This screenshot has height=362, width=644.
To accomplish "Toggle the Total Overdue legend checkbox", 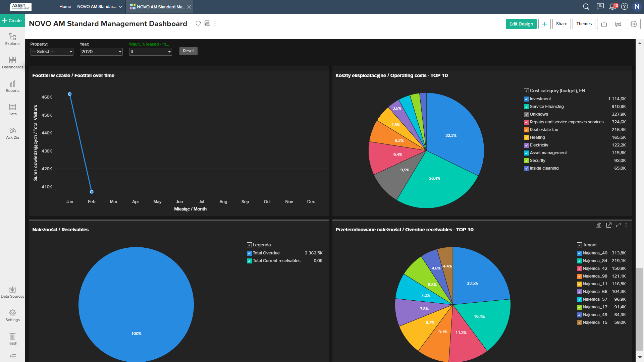I will (x=249, y=253).
